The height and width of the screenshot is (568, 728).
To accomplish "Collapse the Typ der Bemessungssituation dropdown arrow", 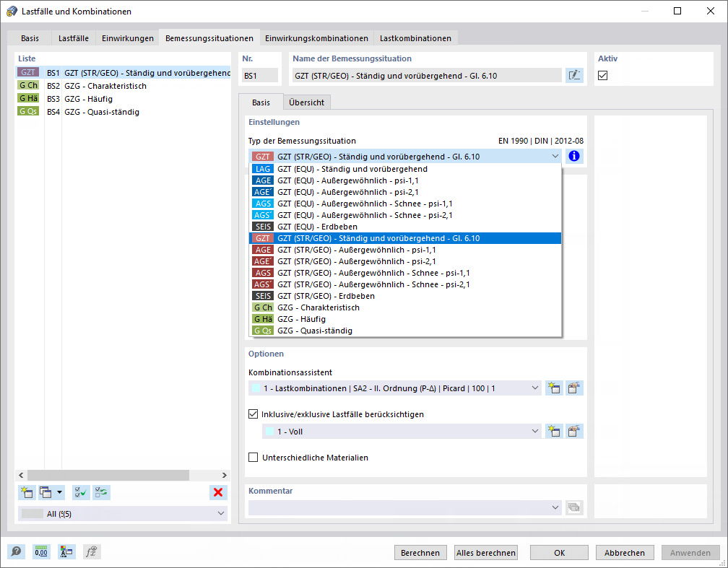I will coord(555,157).
